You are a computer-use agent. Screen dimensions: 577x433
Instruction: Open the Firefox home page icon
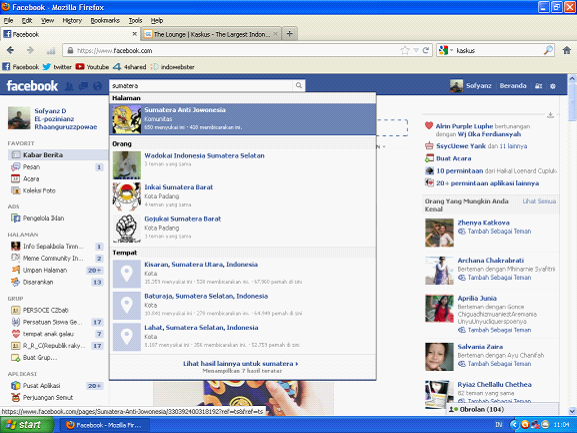pos(567,50)
